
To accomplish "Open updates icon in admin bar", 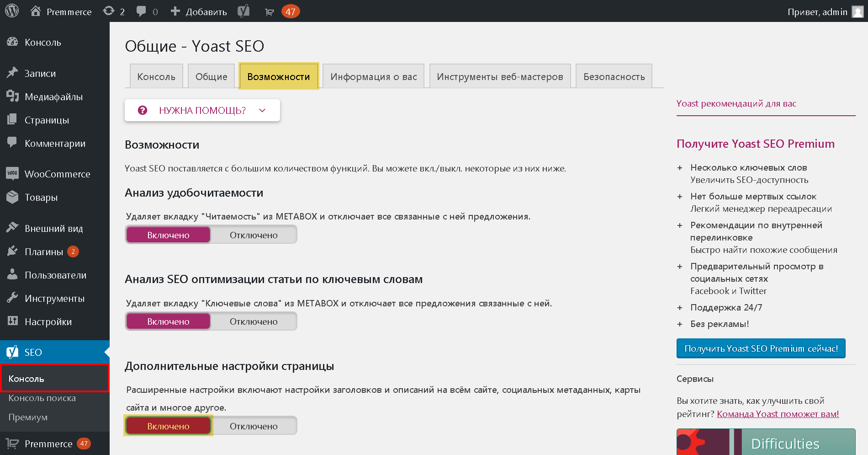I will pyautogui.click(x=109, y=11).
